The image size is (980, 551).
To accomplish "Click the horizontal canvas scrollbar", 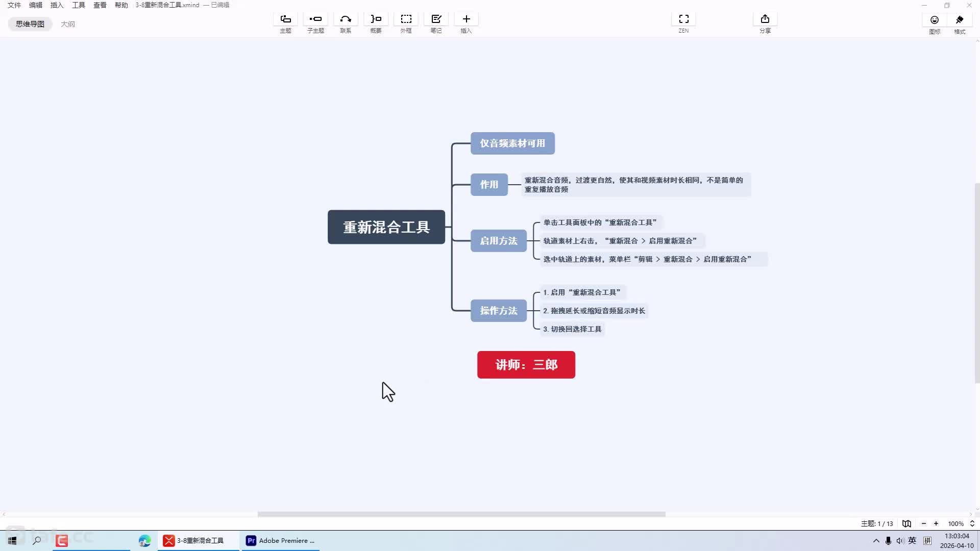I will [x=461, y=514].
